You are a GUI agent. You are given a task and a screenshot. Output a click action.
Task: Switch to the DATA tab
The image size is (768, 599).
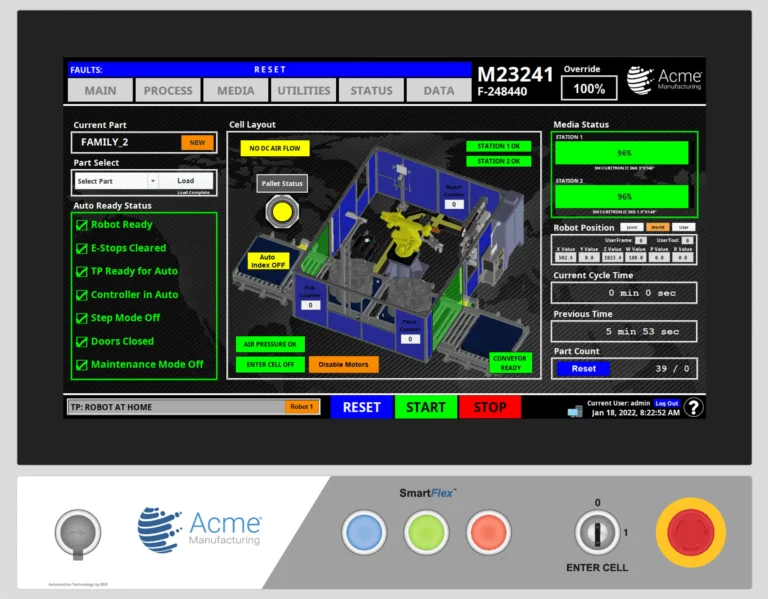439,91
